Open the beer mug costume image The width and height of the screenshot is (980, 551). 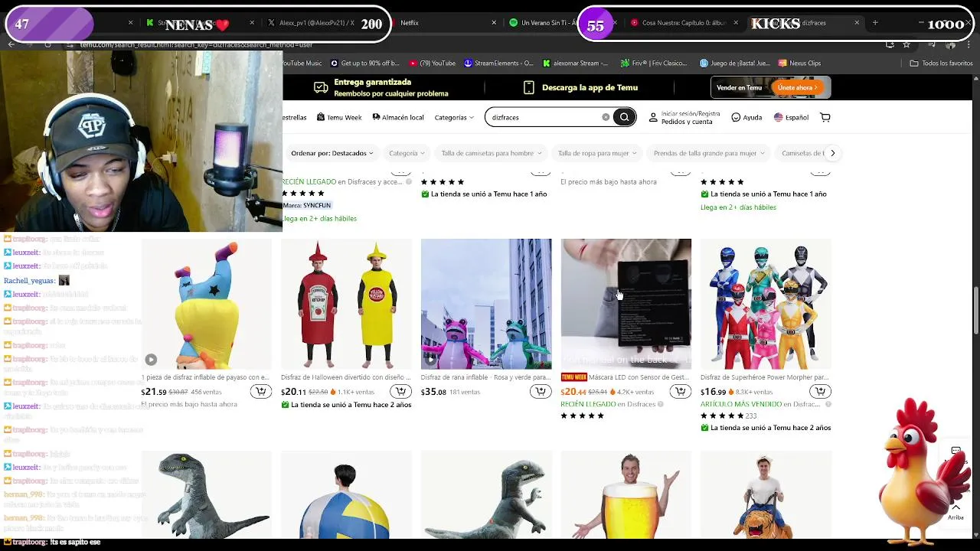point(626,494)
